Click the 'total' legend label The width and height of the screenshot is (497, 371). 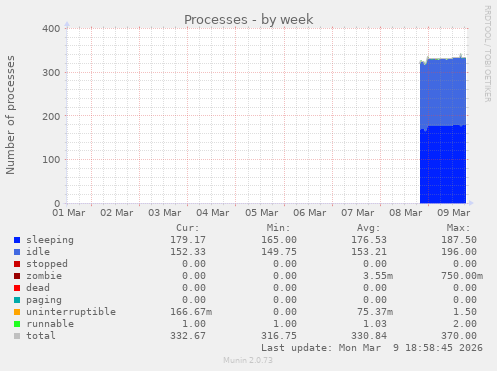click(x=41, y=336)
